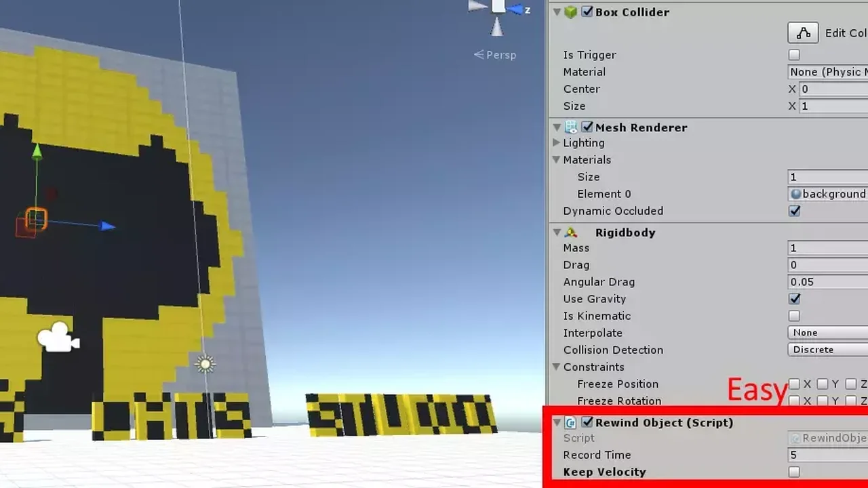The height and width of the screenshot is (488, 868).
Task: Click the Angular Drag label
Action: (x=599, y=282)
